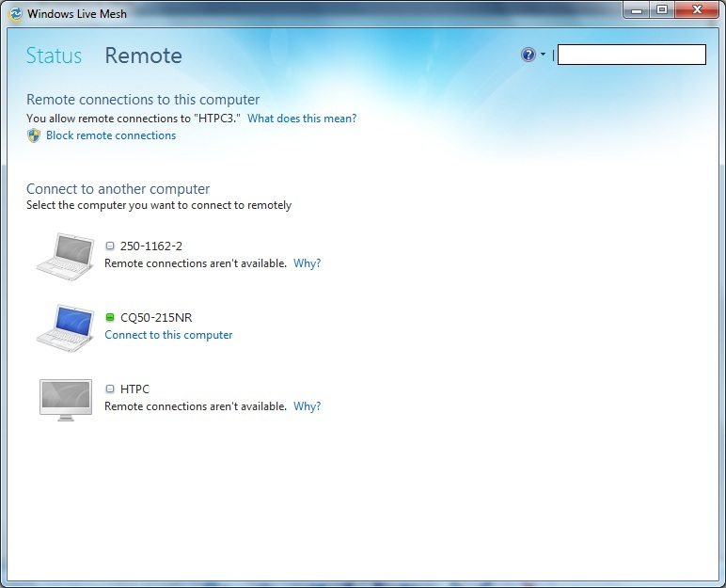Screen dimensions: 726x588
Task: Click the blank field beside the help icon
Action: (x=632, y=55)
